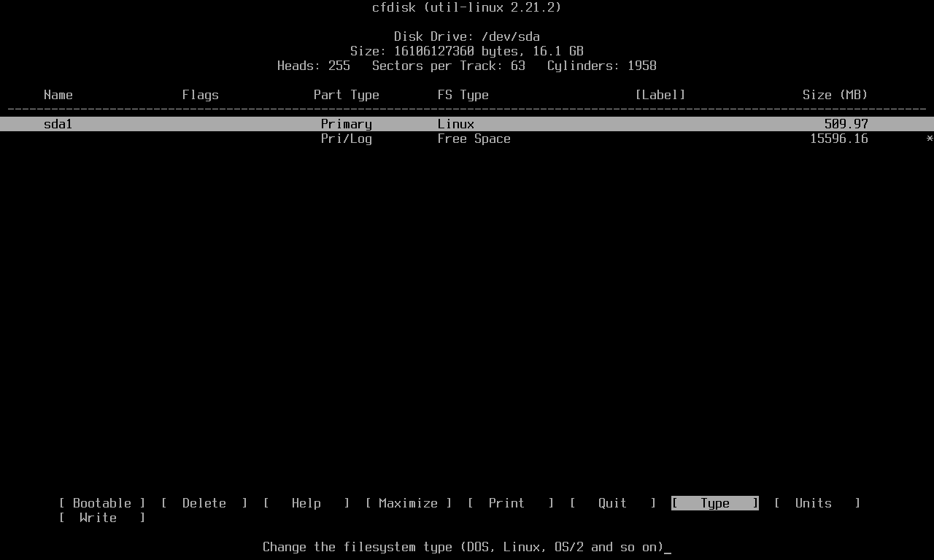The image size is (934, 560).
Task: Click the cfdisk (util-linux 2.21.2) title
Action: point(467,7)
